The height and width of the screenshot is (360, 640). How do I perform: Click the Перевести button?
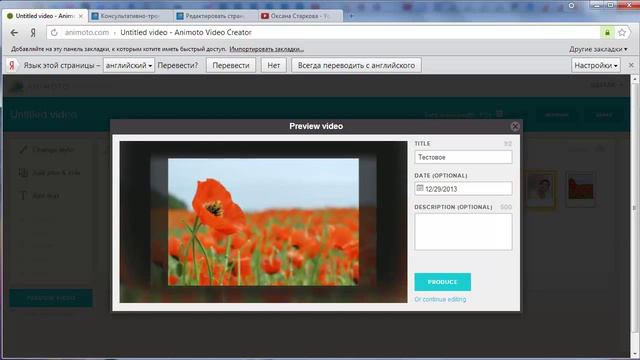pyautogui.click(x=231, y=65)
